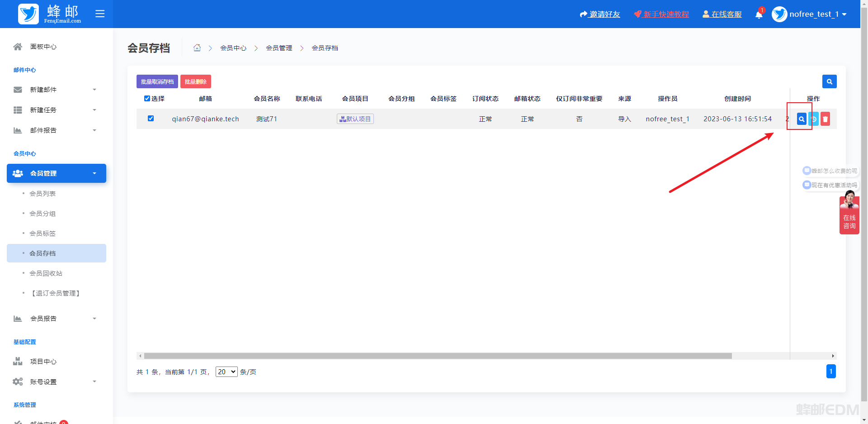Click the 批量取消存档 button
The image size is (868, 424).
pos(157,81)
